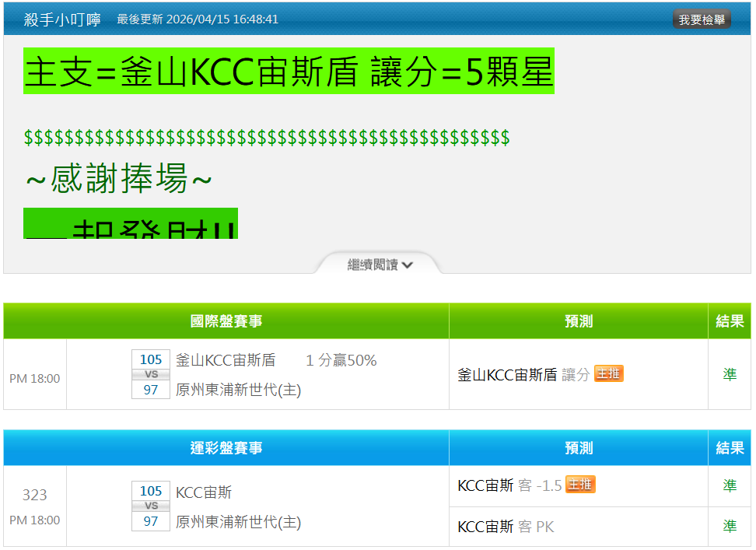
Task: Click 預測 header in the 國際盤 table
Action: (579, 321)
